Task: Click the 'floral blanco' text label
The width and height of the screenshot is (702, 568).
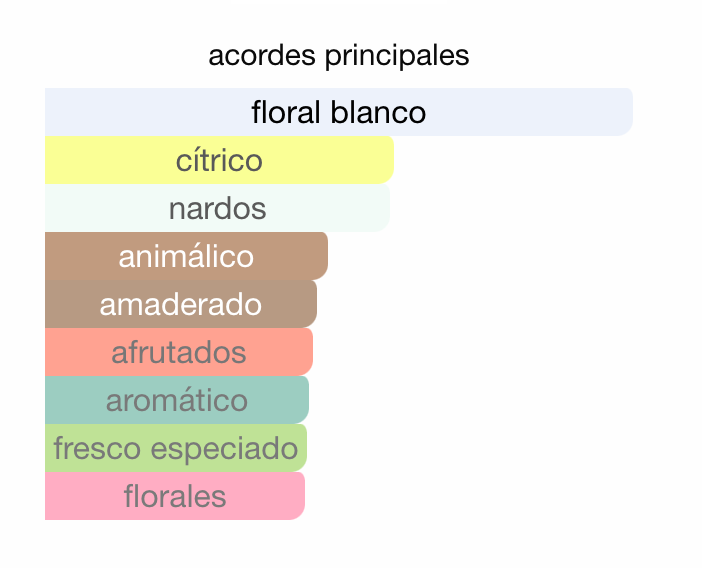Action: pyautogui.click(x=338, y=112)
